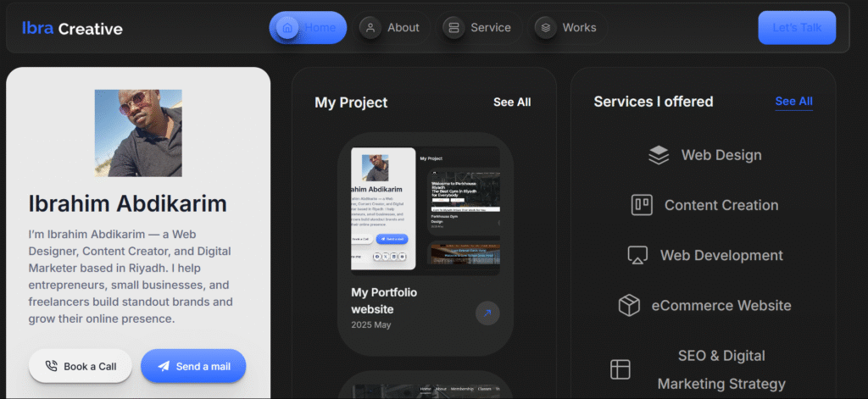Open See All in My Project
This screenshot has height=399, width=868.
point(512,102)
